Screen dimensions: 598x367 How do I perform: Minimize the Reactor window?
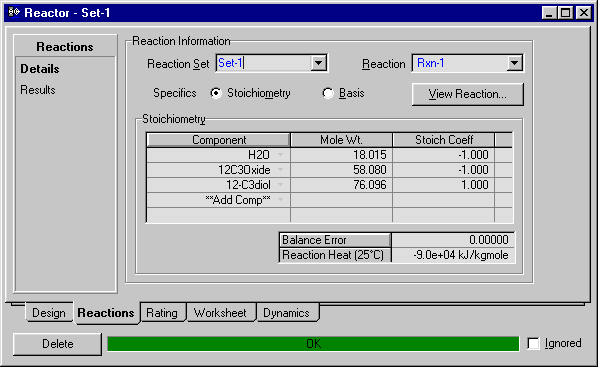(549, 13)
